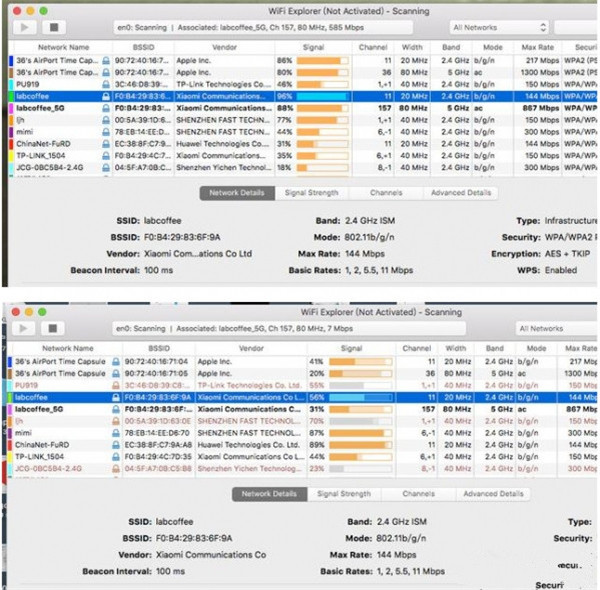The image size is (600, 590).
Task: Sort by BSSID column in upper window
Action: tap(143, 47)
